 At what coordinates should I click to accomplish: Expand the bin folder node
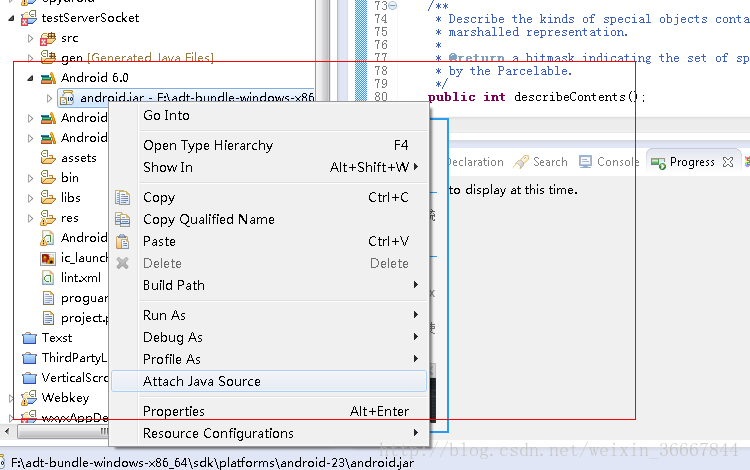coord(30,178)
